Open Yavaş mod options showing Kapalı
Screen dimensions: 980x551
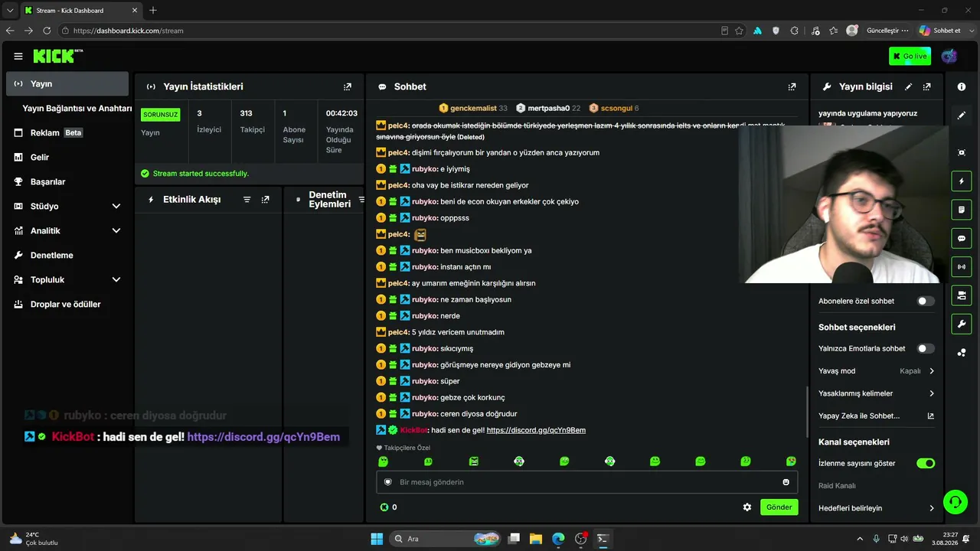(x=877, y=371)
